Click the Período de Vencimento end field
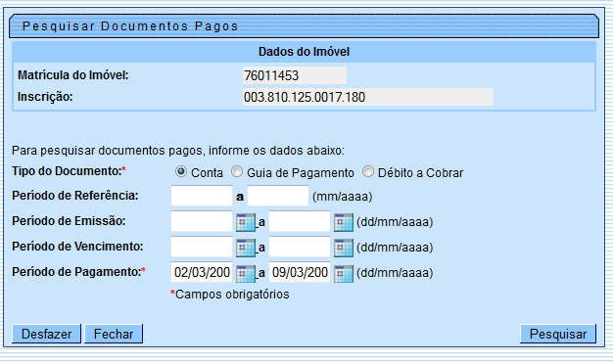This screenshot has width=613, height=364. 300,247
